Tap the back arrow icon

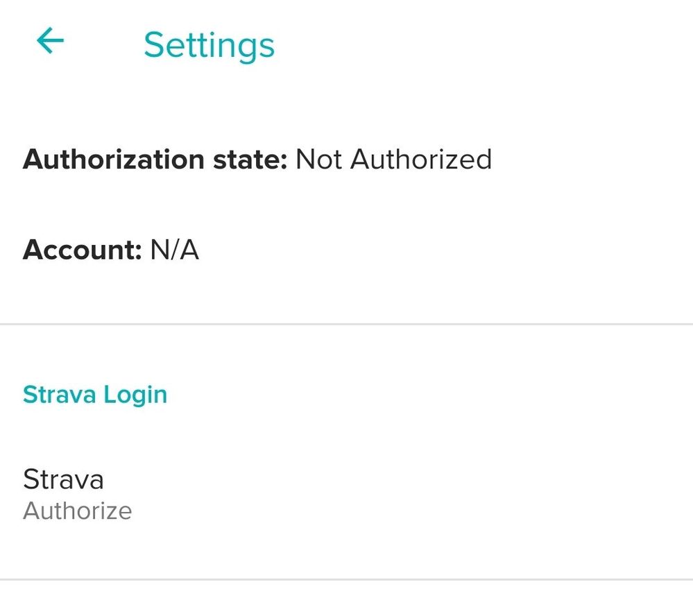pyautogui.click(x=50, y=42)
